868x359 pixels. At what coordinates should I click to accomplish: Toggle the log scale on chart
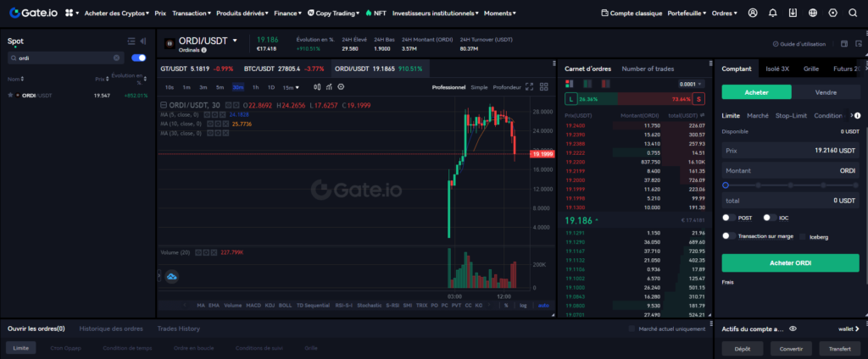click(523, 306)
